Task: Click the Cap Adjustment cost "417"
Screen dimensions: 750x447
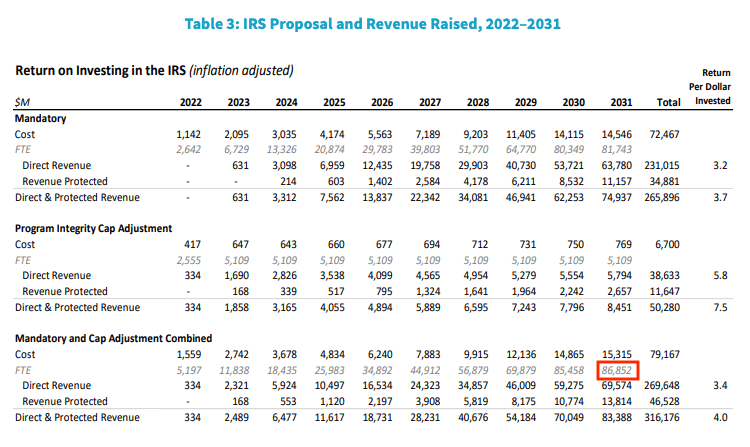Action: tap(192, 244)
